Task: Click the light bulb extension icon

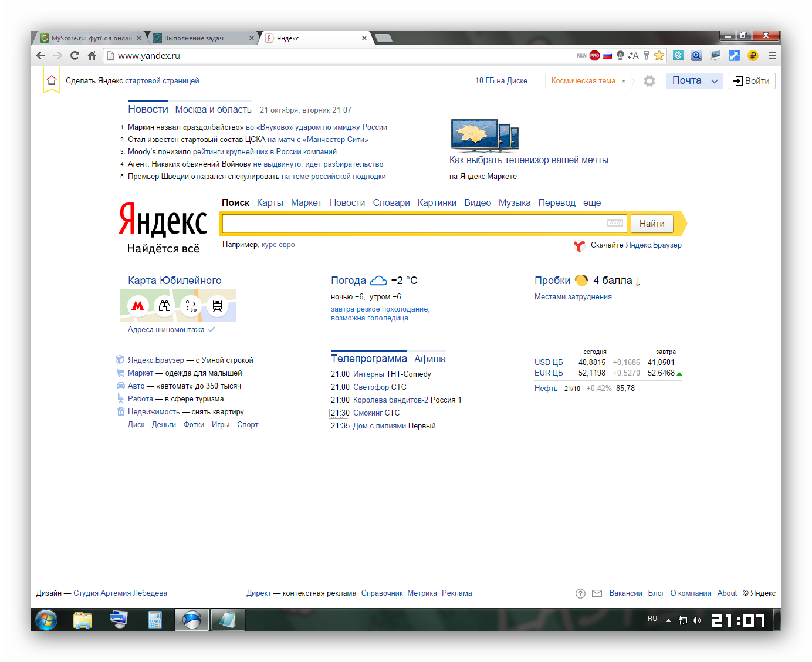Action: [620, 56]
